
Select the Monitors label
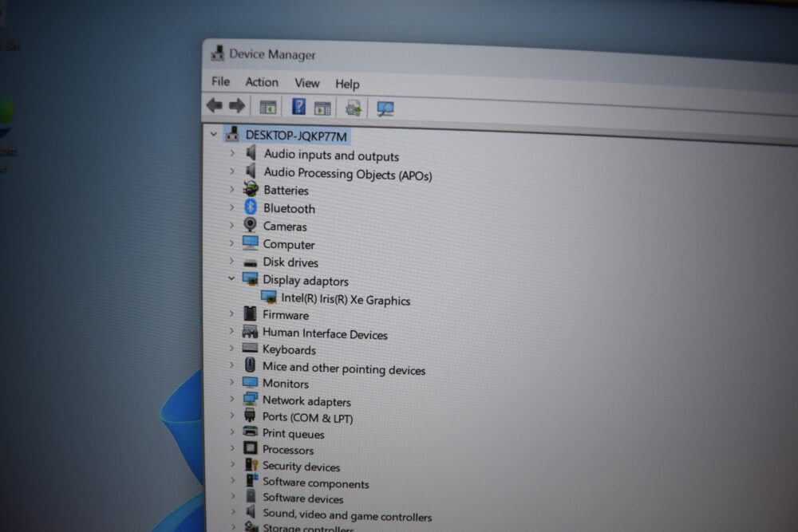(x=286, y=383)
